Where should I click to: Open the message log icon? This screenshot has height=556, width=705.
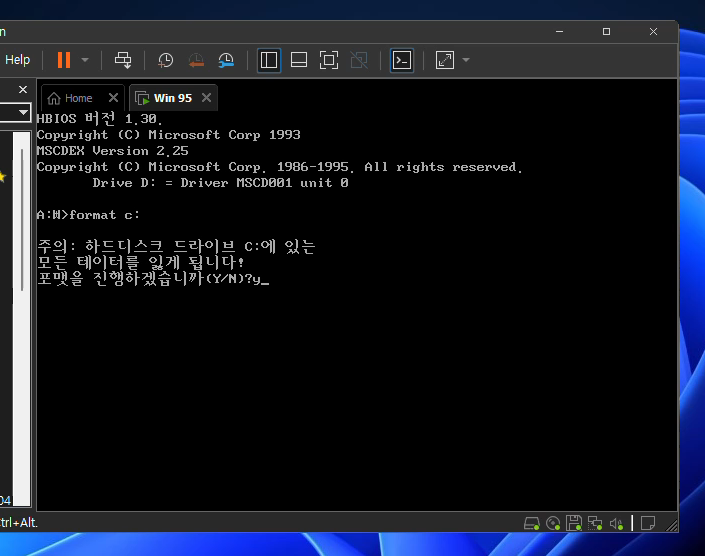tap(648, 523)
